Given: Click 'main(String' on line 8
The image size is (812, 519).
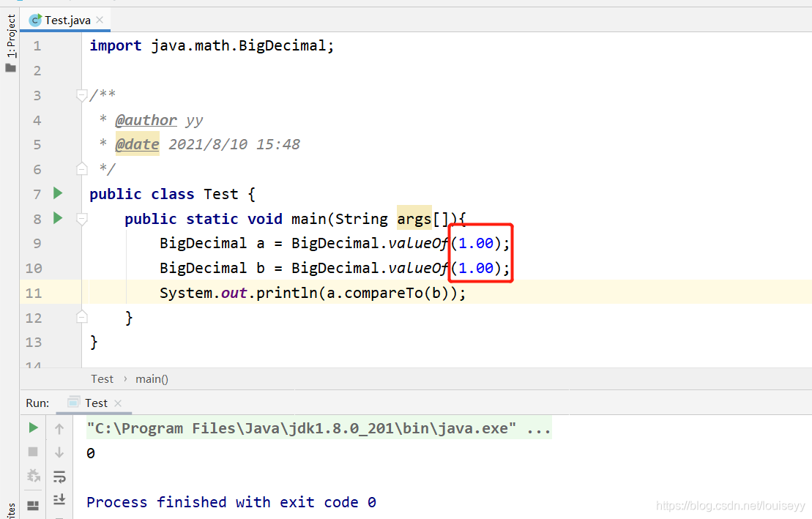Looking at the screenshot, I should click(339, 219).
